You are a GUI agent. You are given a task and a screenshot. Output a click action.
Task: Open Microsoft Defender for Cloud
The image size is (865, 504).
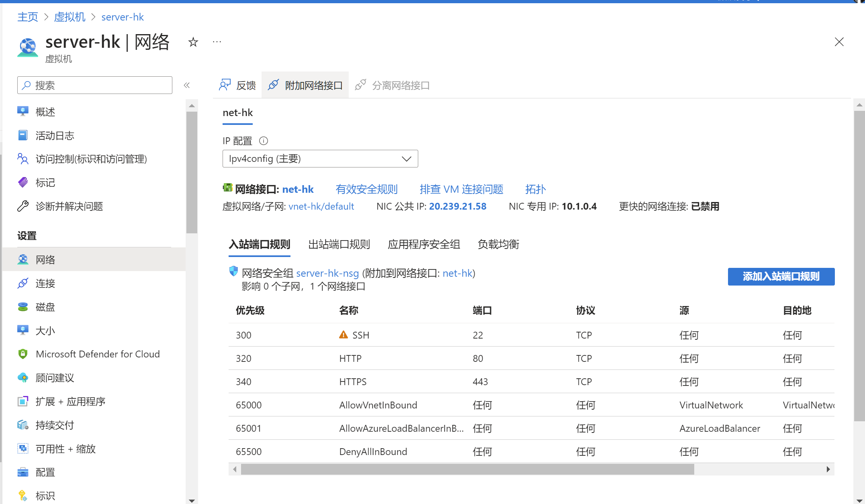click(x=98, y=354)
